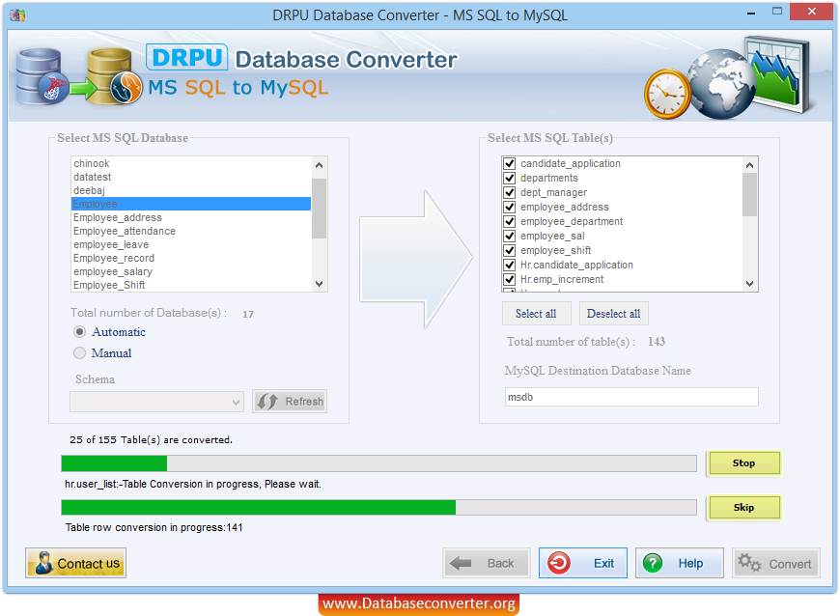Minimize the Database Converter window
This screenshot has height=616, width=840.
751,13
